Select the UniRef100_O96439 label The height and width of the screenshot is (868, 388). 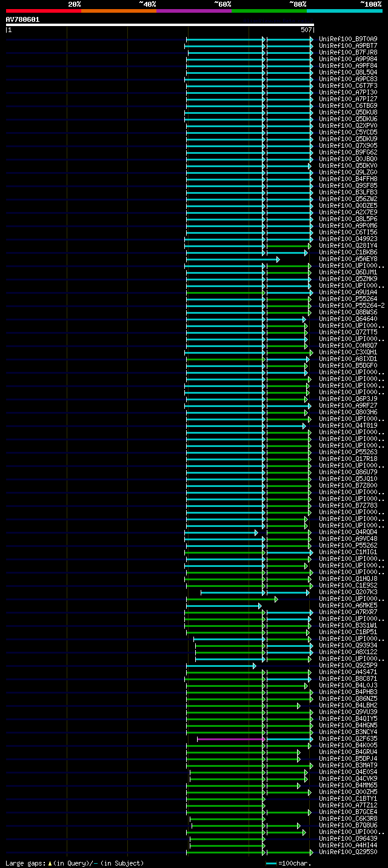click(348, 839)
